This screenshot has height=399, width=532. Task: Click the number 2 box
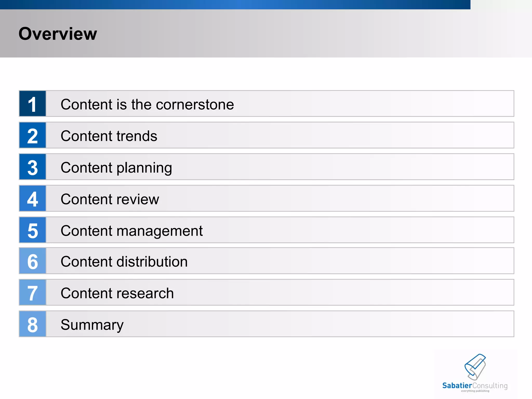pyautogui.click(x=32, y=135)
